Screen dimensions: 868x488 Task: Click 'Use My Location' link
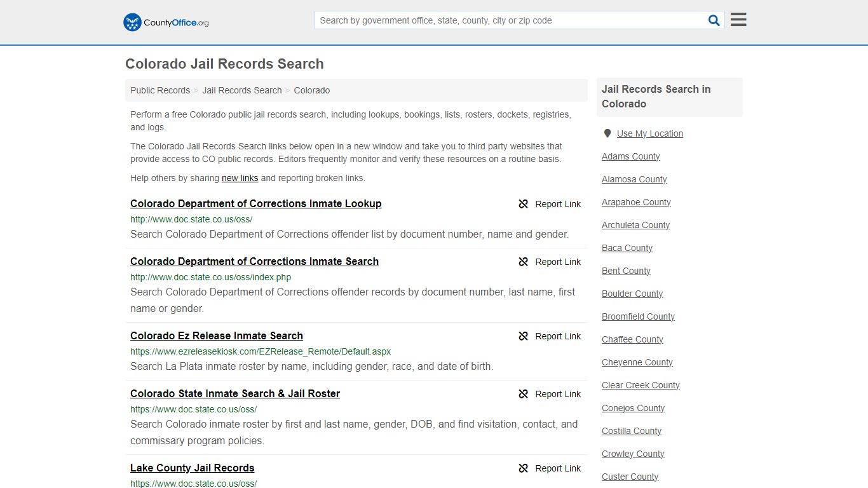tap(650, 133)
